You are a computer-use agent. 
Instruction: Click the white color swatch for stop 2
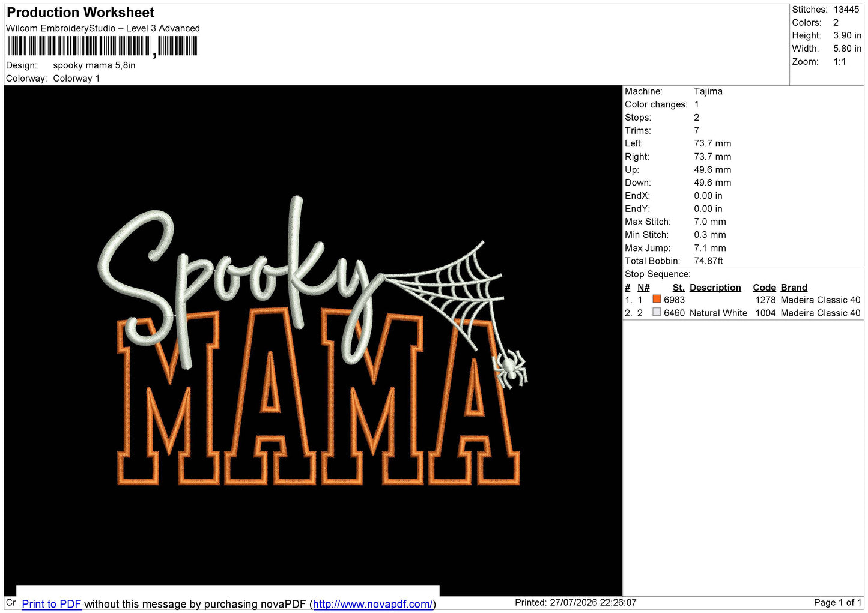coord(657,312)
